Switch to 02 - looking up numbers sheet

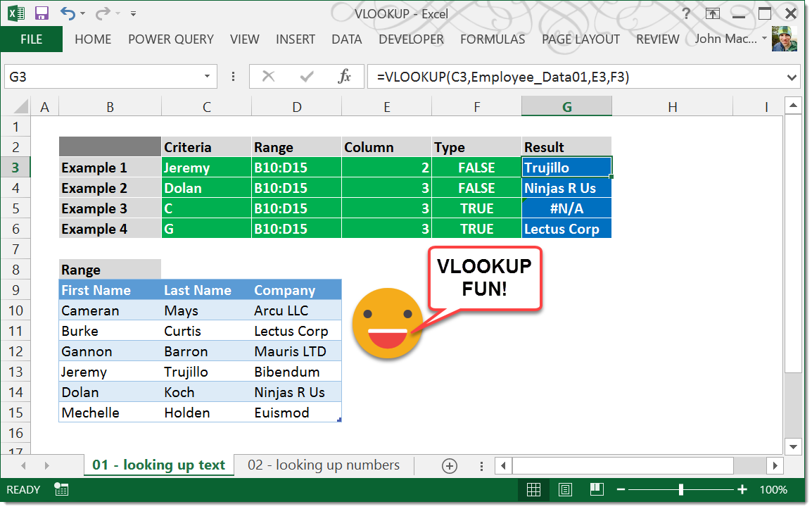[x=324, y=465]
